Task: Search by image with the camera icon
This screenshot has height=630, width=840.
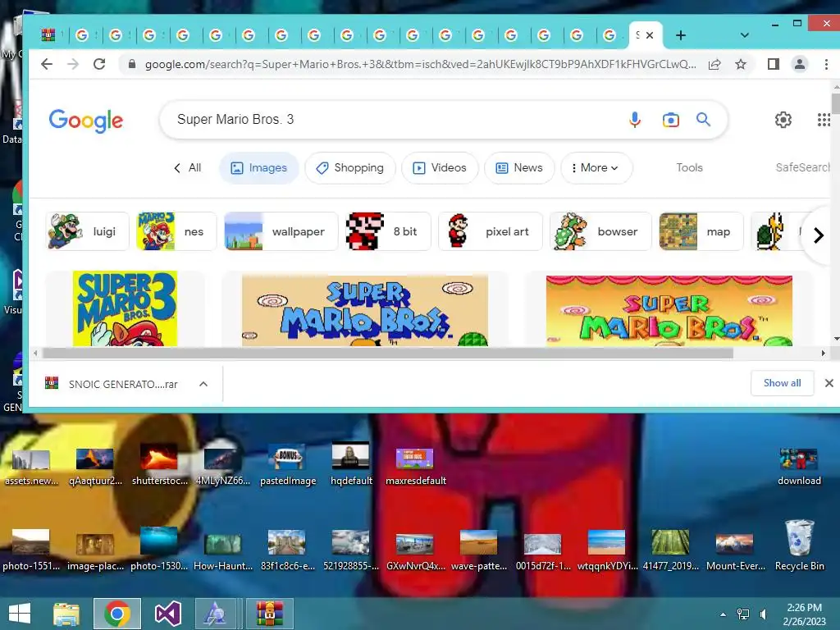Action: point(670,120)
